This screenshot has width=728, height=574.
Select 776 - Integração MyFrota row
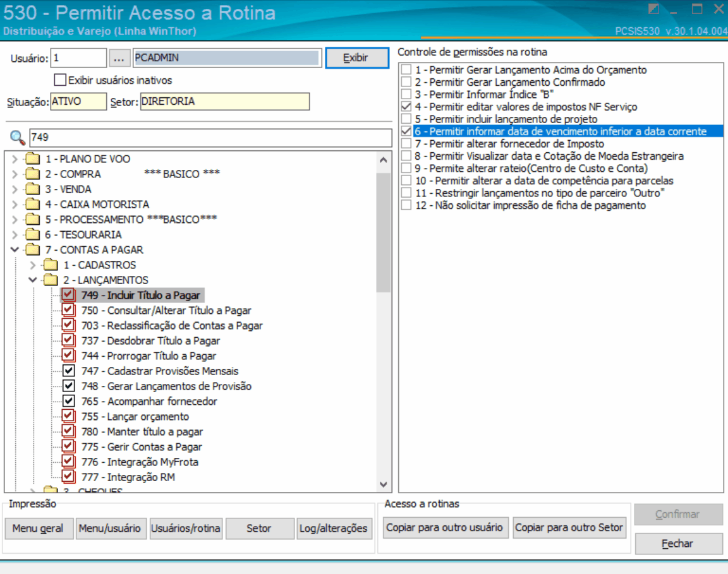[x=140, y=462]
